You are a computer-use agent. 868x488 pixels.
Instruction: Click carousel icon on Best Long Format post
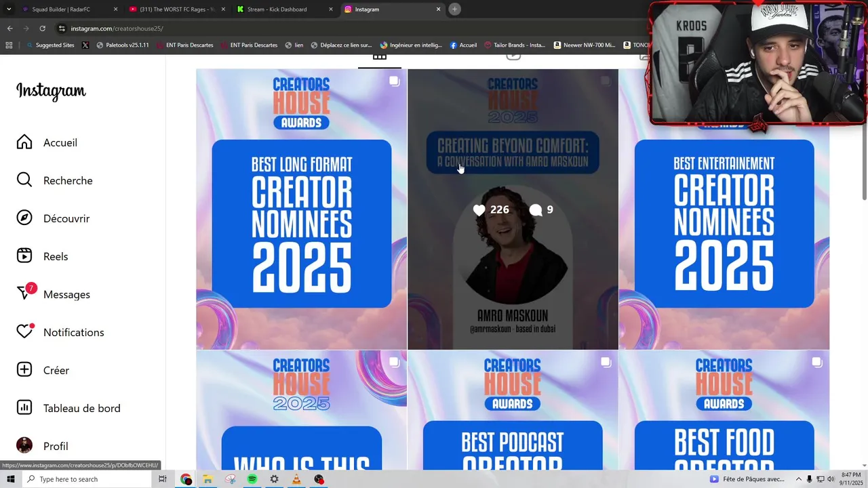point(394,81)
